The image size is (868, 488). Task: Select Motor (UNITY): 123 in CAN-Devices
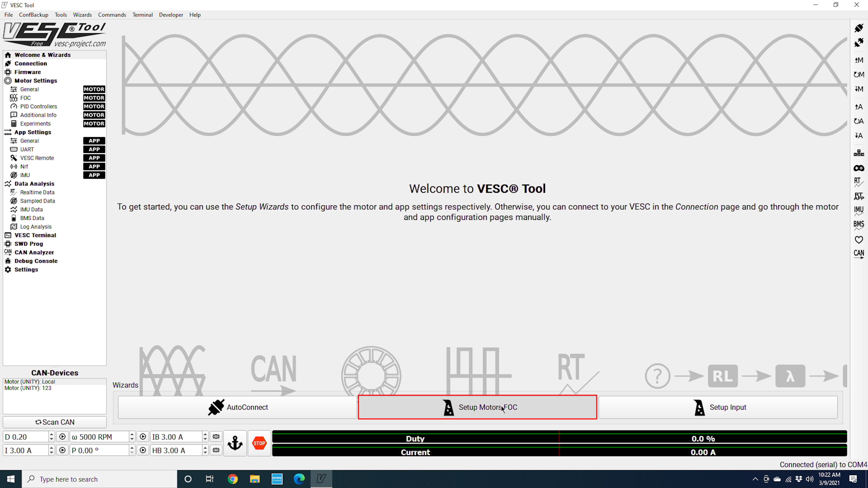(x=54, y=388)
